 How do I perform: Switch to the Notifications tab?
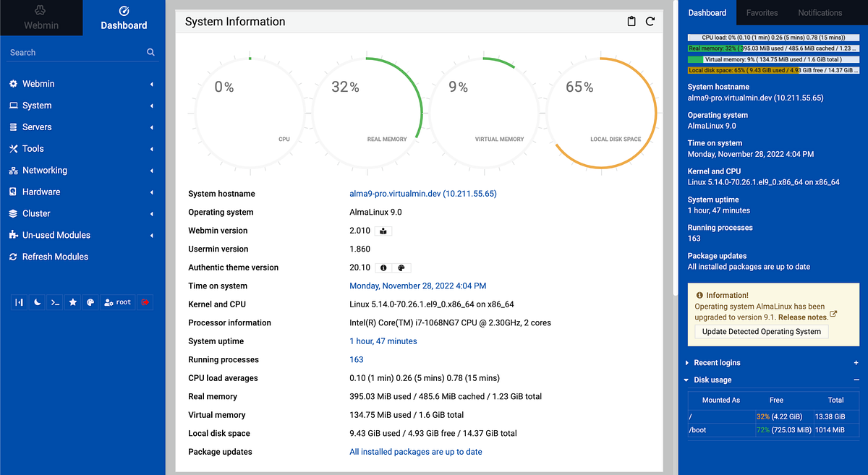point(820,12)
